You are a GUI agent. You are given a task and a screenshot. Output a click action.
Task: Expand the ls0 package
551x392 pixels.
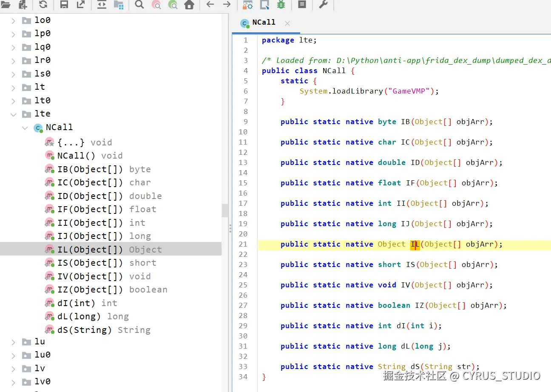pyautogui.click(x=13, y=74)
